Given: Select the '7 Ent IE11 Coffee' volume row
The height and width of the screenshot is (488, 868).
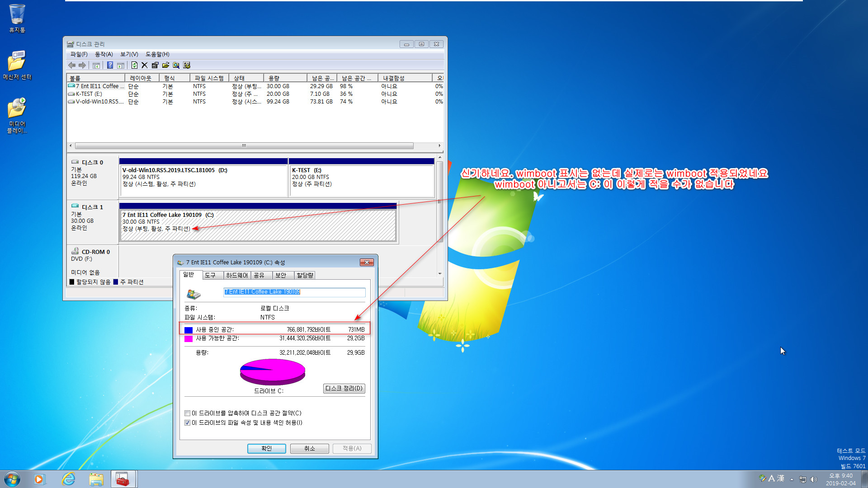Looking at the screenshot, I should coord(255,86).
